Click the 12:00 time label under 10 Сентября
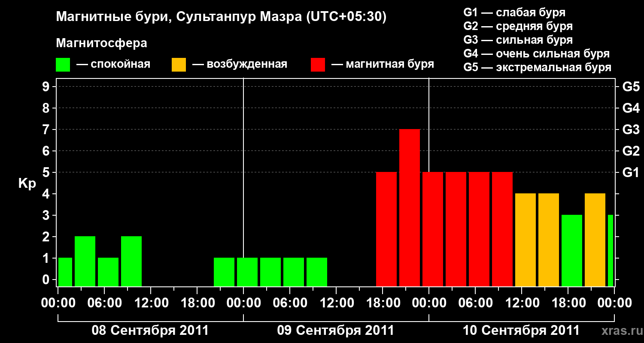This screenshot has width=644, height=343. (522, 303)
